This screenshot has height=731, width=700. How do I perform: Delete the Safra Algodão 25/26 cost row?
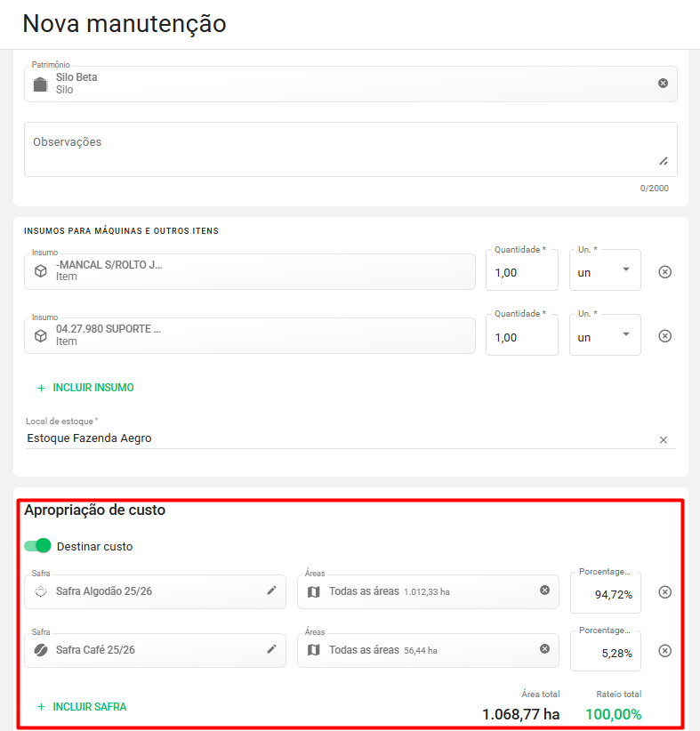pos(664,592)
